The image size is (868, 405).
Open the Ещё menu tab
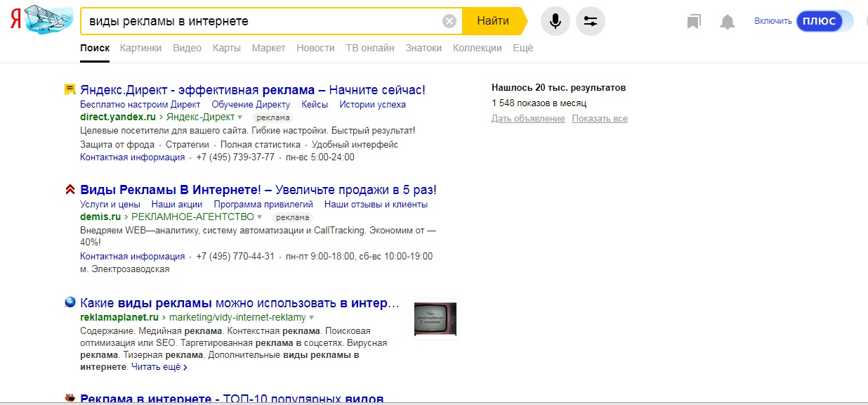[522, 48]
